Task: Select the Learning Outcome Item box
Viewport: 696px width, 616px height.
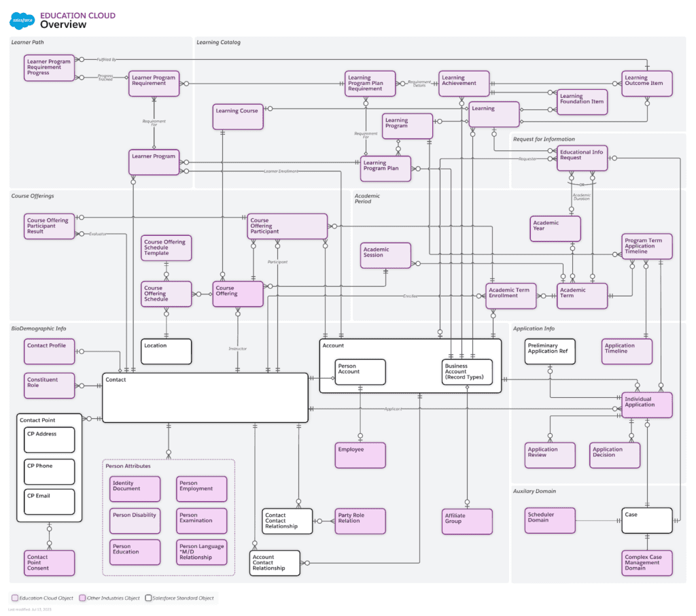Action: click(646, 83)
